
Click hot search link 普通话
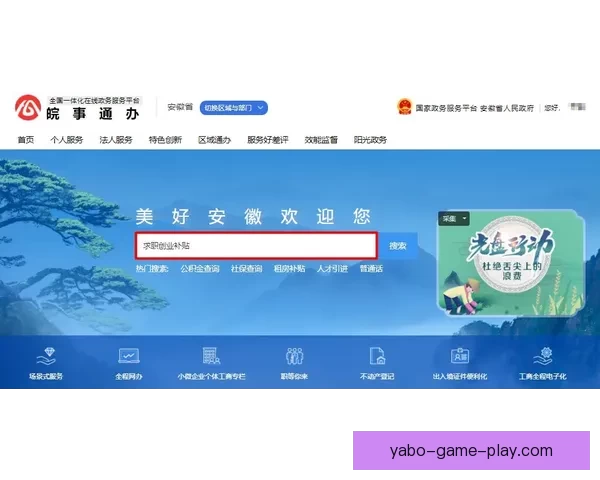pos(371,269)
